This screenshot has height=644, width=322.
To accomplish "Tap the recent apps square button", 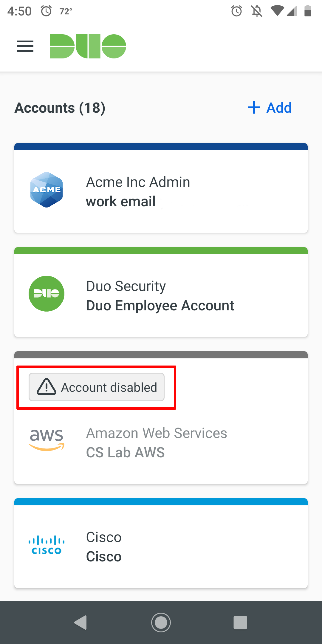I will point(240,623).
